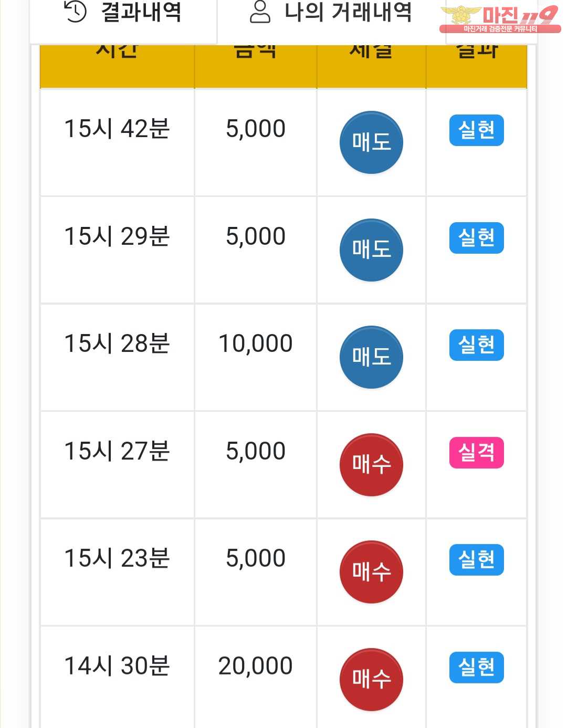This screenshot has height=728, width=567.
Task: Select the pink 실격 badge
Action: click(x=477, y=453)
